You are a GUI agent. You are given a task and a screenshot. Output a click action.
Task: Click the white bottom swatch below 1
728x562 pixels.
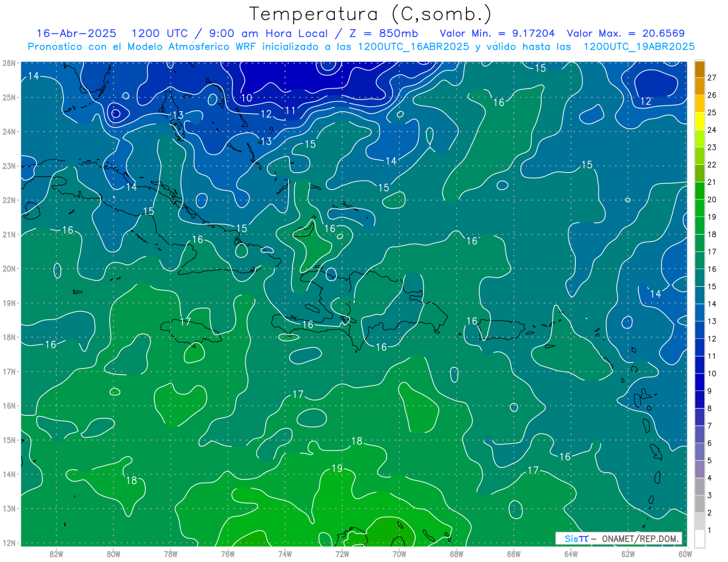[699, 538]
